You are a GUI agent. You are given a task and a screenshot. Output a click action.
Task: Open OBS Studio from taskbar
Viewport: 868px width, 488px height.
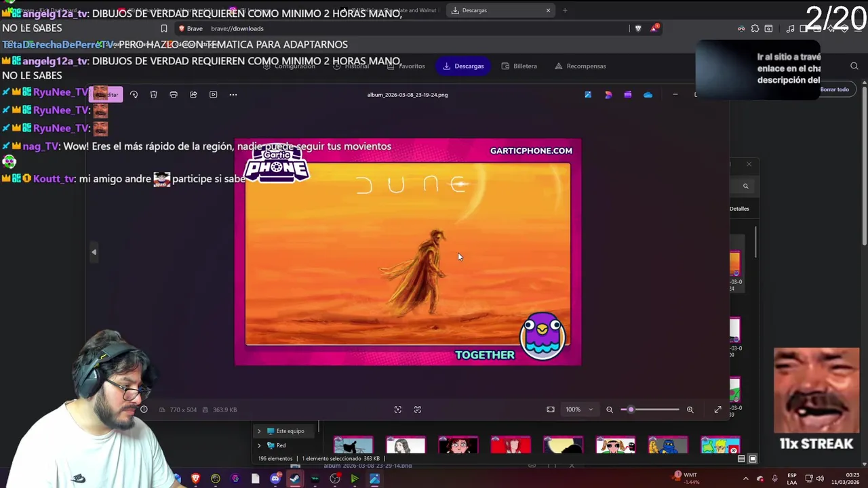pos(335,479)
